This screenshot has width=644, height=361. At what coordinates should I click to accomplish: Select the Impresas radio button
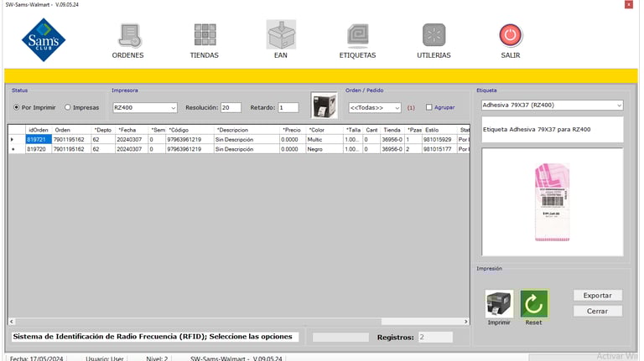(68, 107)
